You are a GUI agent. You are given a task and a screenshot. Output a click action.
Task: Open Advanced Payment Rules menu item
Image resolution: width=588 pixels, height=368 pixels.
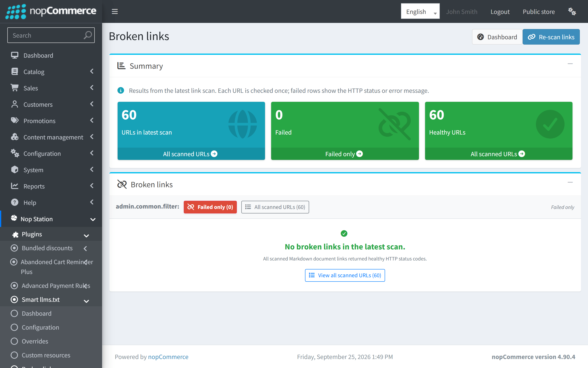click(x=51, y=286)
